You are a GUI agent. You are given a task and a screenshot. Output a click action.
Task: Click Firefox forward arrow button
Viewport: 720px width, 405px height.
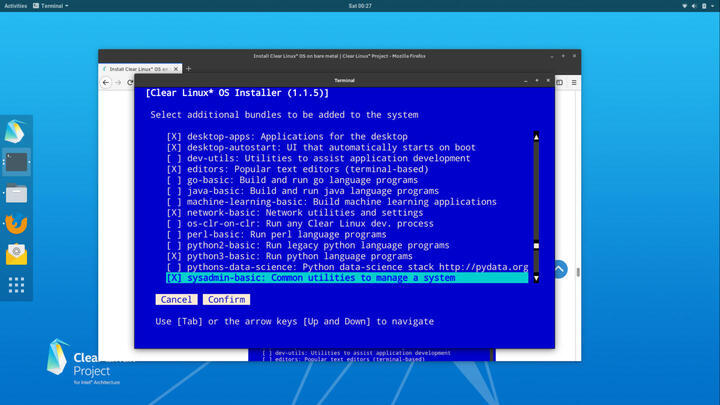(x=118, y=83)
